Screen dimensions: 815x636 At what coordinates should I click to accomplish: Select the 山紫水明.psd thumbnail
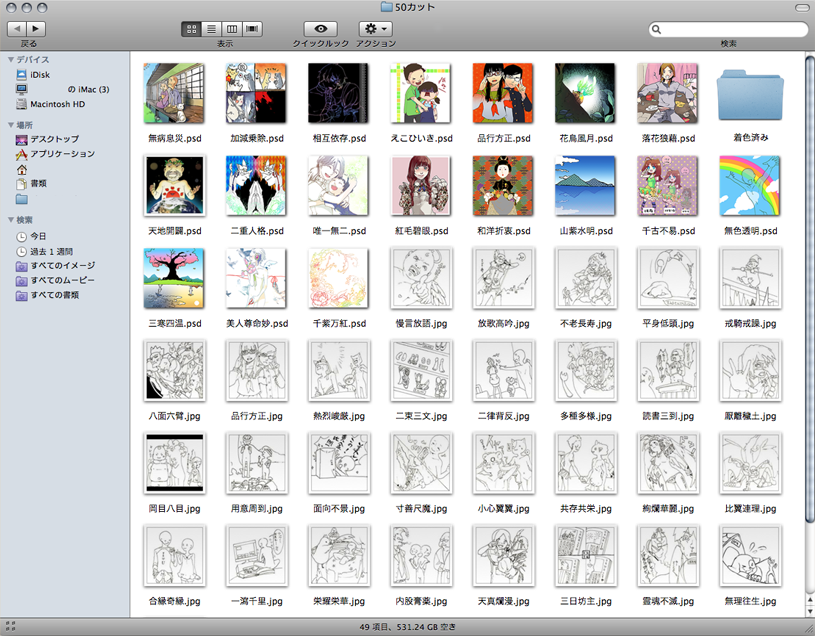point(585,186)
